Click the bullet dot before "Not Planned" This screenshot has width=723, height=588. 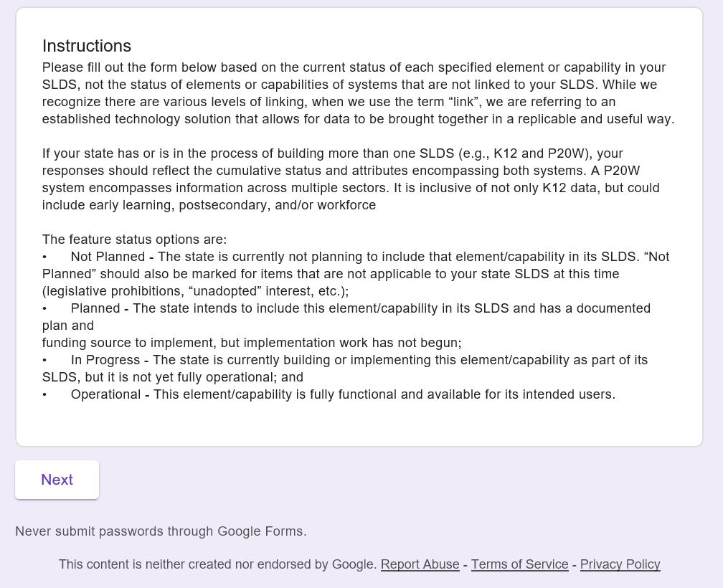click(x=44, y=257)
